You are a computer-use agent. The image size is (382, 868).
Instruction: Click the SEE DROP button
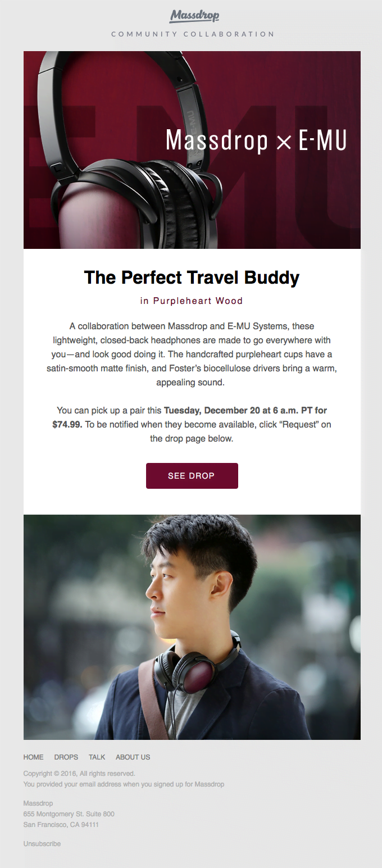[192, 475]
